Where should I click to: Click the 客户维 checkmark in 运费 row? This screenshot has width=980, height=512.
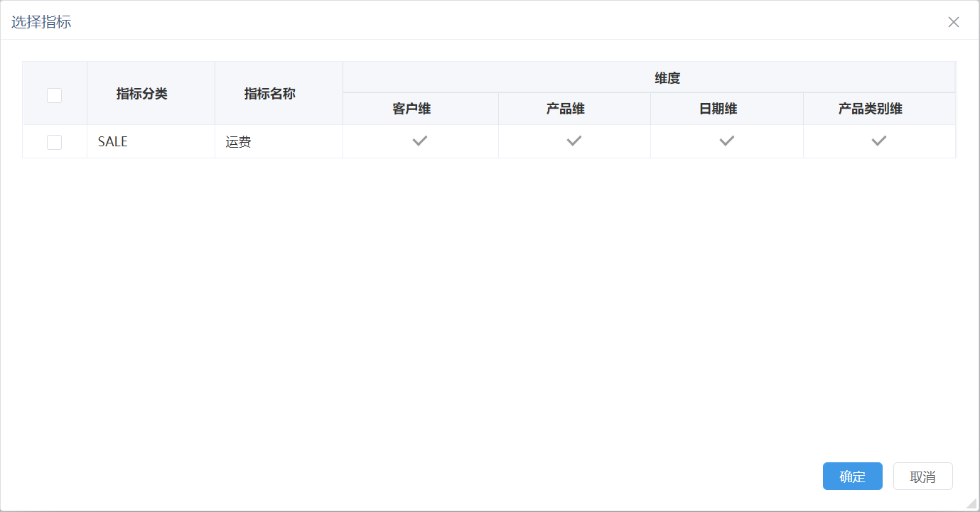pyautogui.click(x=420, y=141)
